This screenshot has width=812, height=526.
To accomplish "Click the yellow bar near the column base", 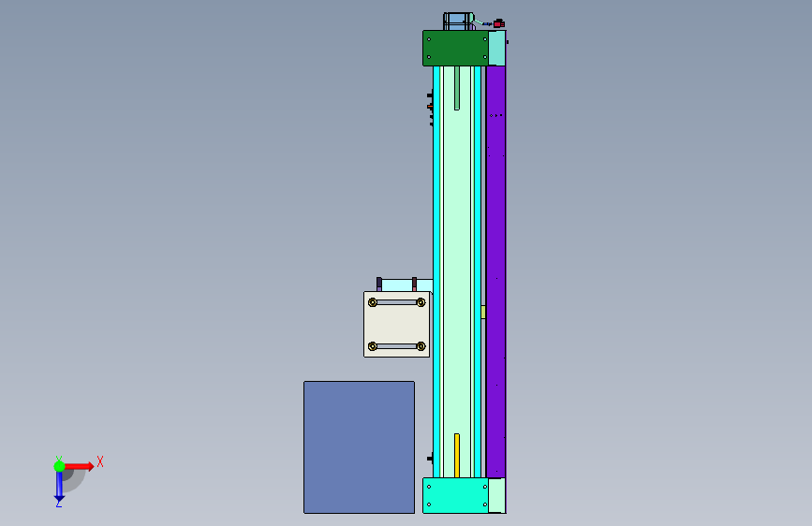I will [457, 456].
